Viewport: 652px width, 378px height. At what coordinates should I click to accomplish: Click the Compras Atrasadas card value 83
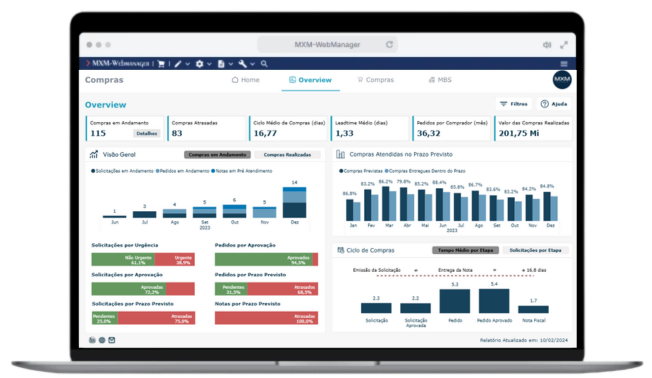177,133
